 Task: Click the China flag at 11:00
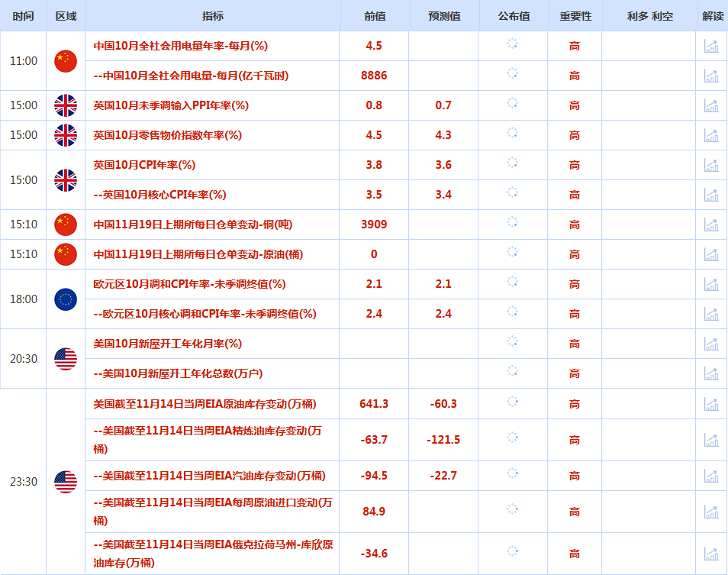[66, 61]
